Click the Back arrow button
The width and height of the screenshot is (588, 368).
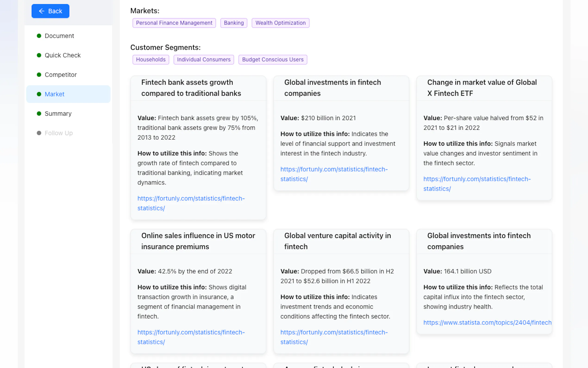point(50,11)
